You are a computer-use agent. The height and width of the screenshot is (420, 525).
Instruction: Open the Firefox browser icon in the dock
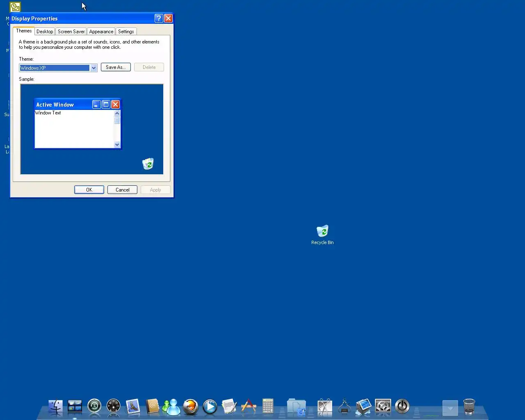pos(191,407)
